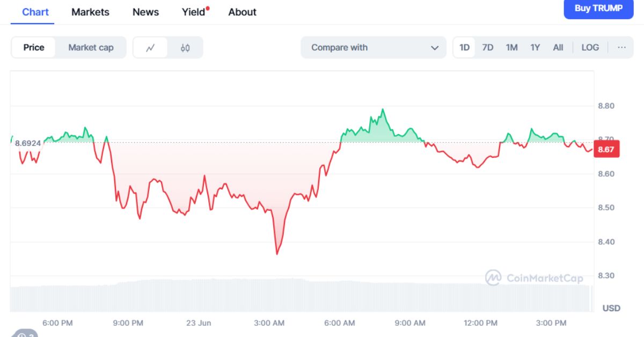Switch to candlestick chart icon

(x=185, y=48)
